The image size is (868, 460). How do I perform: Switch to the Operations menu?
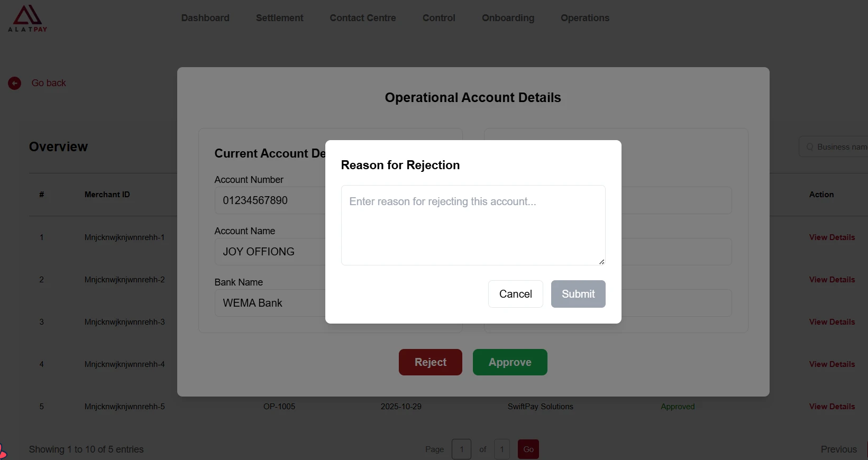(584, 18)
